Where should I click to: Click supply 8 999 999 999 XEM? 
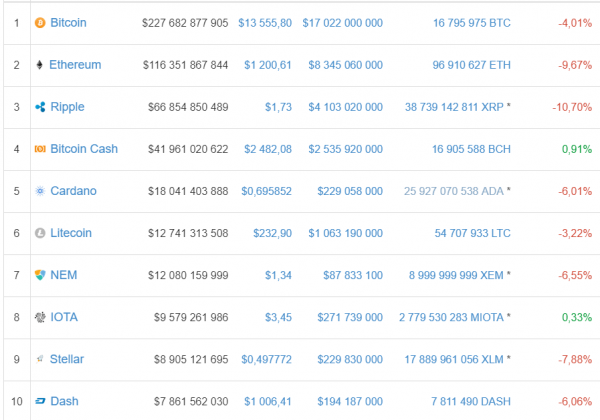(456, 275)
